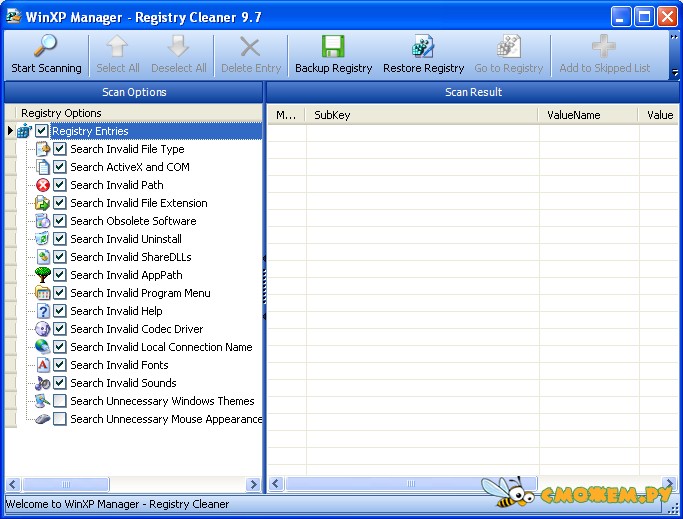Enable Search Unnecessary Mouse Appearance checkbox

pos(60,419)
